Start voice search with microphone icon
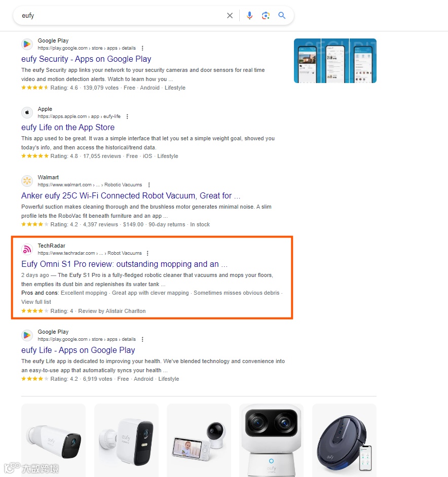Image resolution: width=448 pixels, height=477 pixels. click(249, 16)
